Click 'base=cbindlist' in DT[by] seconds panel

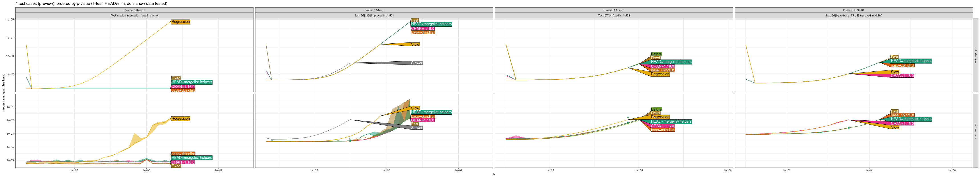click(663, 130)
